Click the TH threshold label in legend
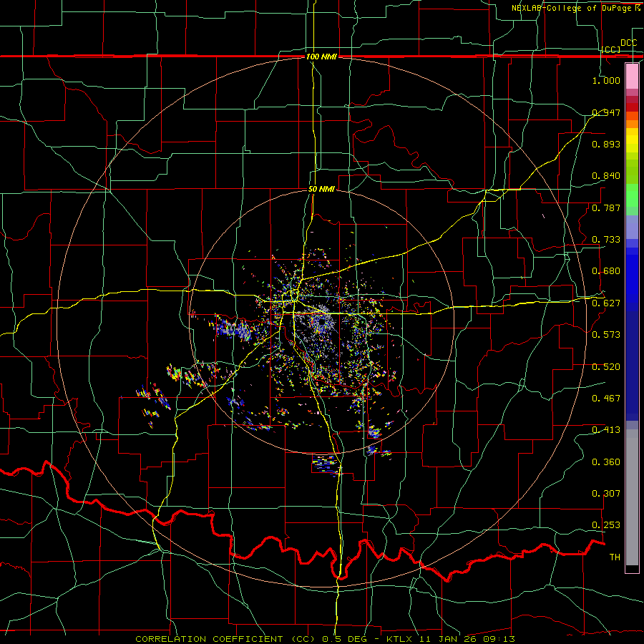The height and width of the screenshot is (644, 644). (x=615, y=557)
